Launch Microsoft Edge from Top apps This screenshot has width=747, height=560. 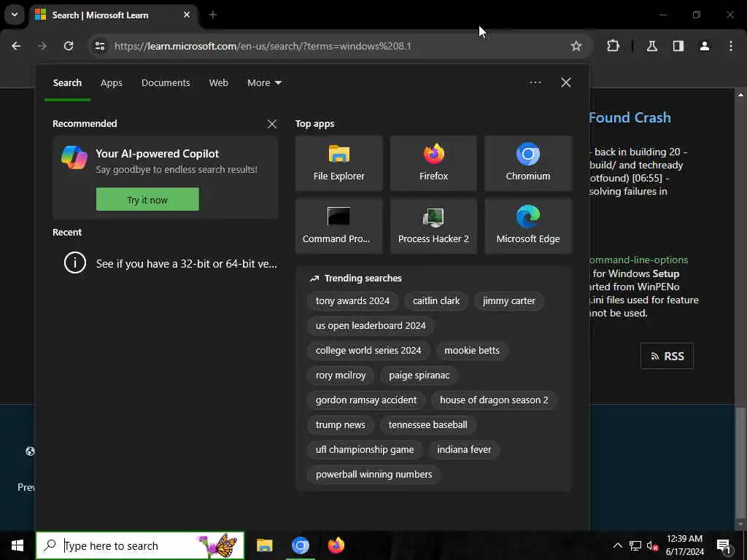528,226
